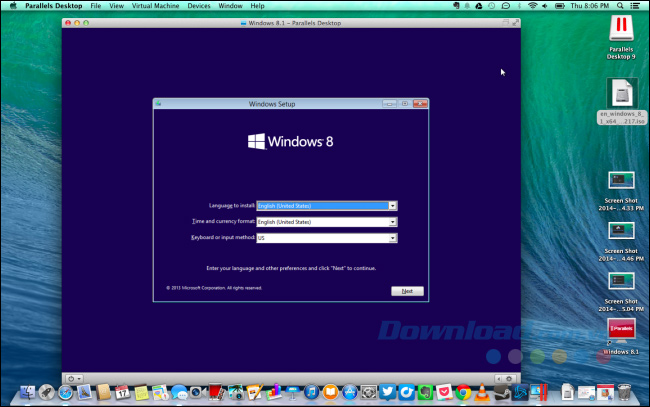The height and width of the screenshot is (407, 650).
Task: Open Wi-Fi status menu
Action: (x=533, y=6)
